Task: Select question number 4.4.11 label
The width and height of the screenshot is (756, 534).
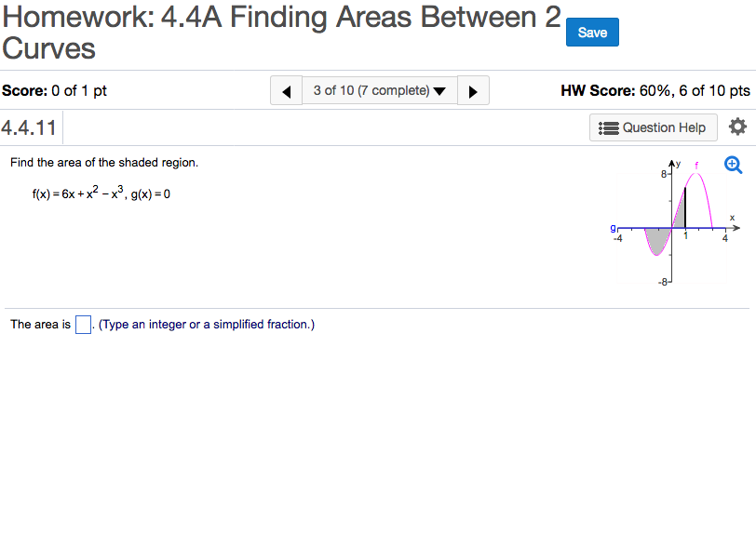Action: 30,127
